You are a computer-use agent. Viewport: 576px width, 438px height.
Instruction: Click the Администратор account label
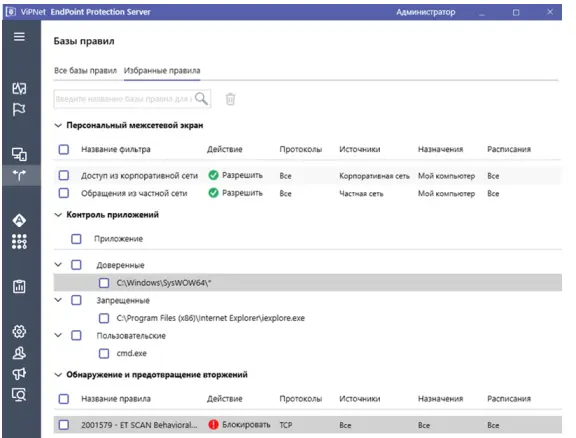point(425,12)
